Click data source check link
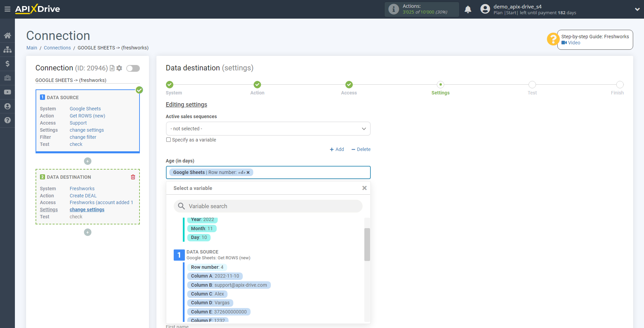The width and height of the screenshot is (644, 328). coord(76,144)
